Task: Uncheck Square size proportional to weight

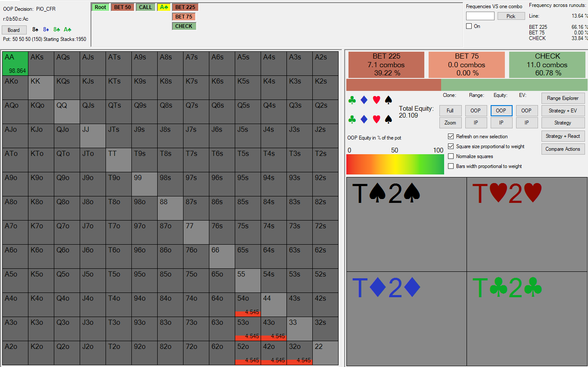Action: point(451,146)
